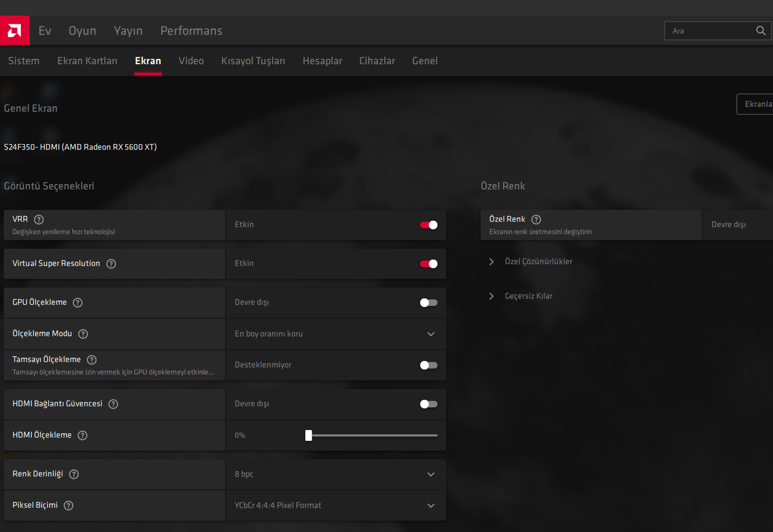Select Kısayol Tuşları sub-tab

253,61
